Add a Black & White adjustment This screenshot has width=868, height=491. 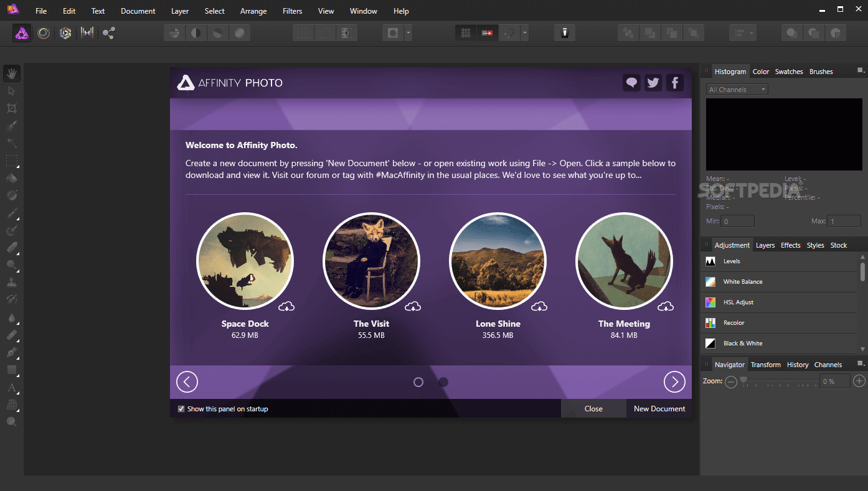[780, 344]
